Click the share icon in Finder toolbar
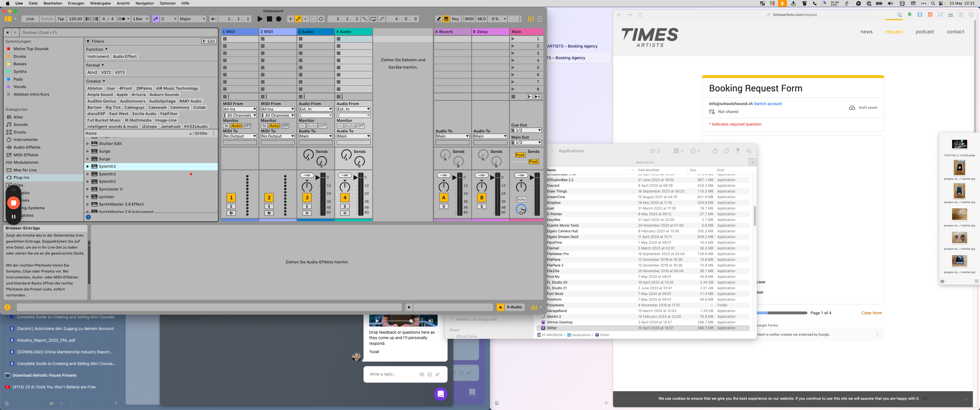Screen dimensions: 980x410 click(x=715, y=151)
